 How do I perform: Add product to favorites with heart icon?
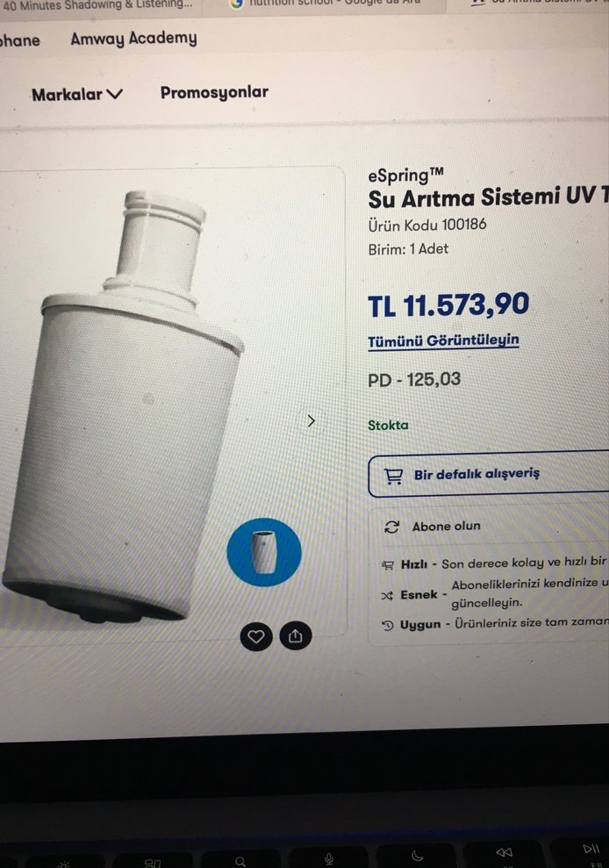(x=255, y=637)
